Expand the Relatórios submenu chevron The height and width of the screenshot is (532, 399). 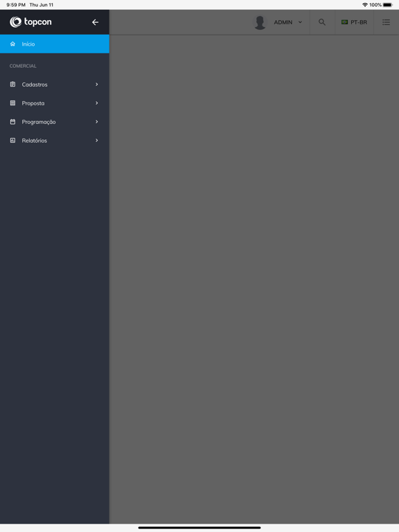click(x=97, y=140)
